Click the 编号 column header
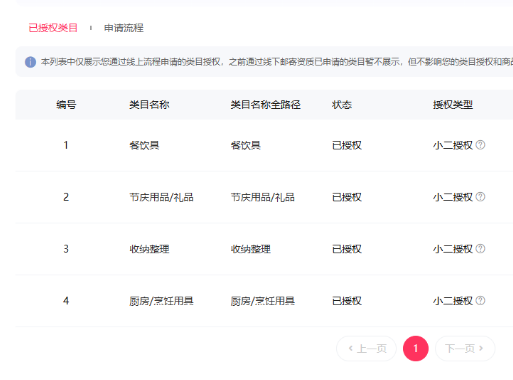This screenshot has width=513, height=380. click(x=66, y=105)
